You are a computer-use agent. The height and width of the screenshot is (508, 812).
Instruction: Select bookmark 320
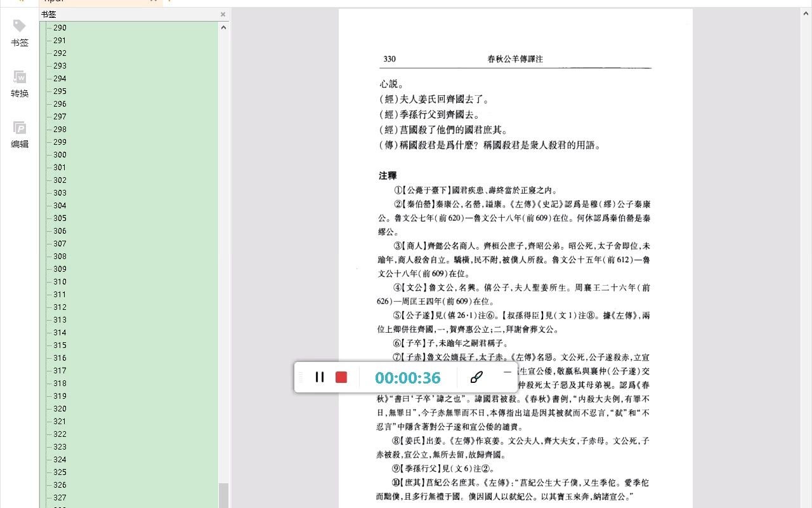tap(60, 409)
